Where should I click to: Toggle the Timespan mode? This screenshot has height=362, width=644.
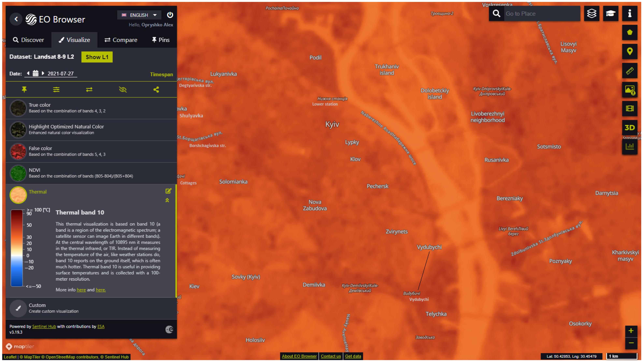click(161, 74)
